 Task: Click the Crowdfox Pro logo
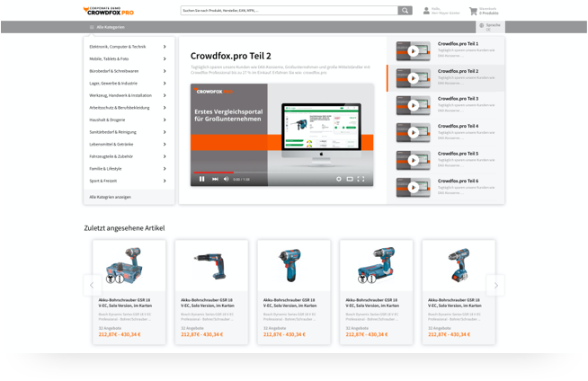pos(108,11)
